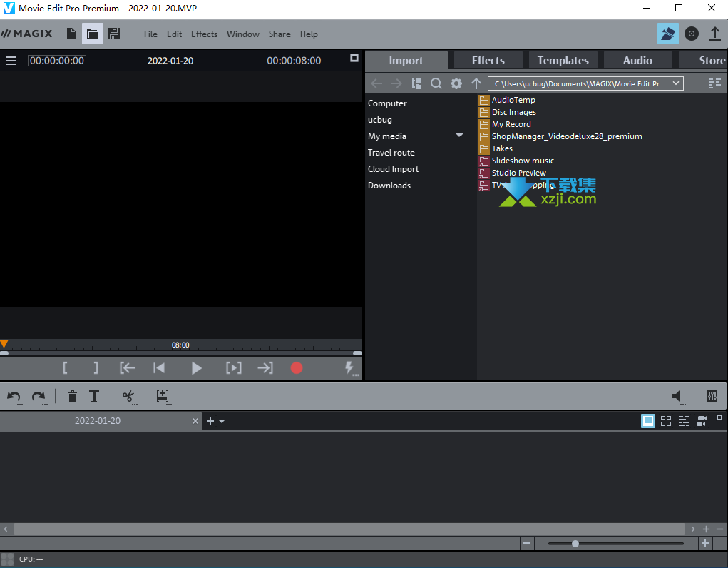Maximize the preview monitor with square icon
The width and height of the screenshot is (728, 568).
tap(354, 58)
